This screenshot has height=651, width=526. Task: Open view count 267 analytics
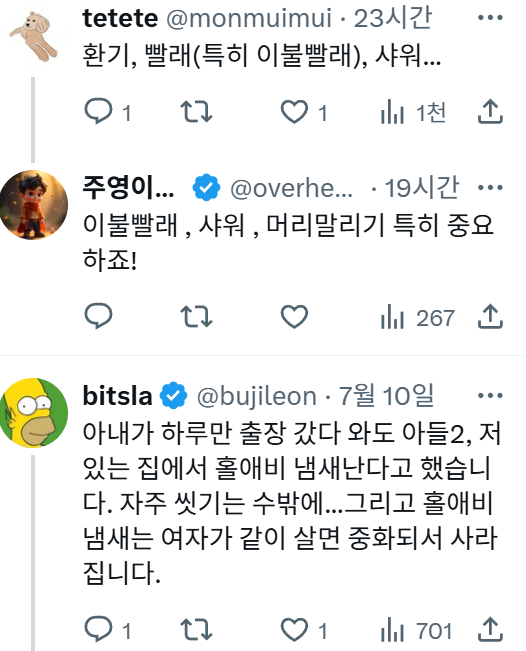pos(418,317)
